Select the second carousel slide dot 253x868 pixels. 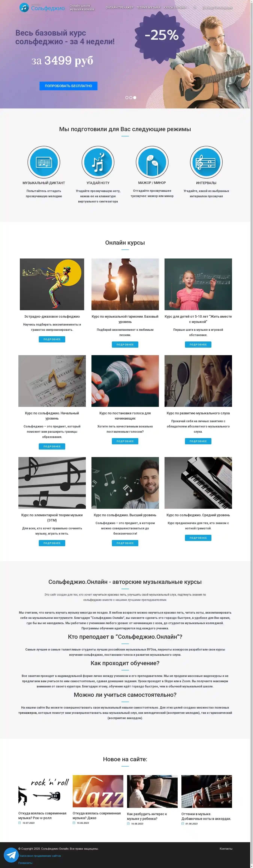[x=131, y=97]
